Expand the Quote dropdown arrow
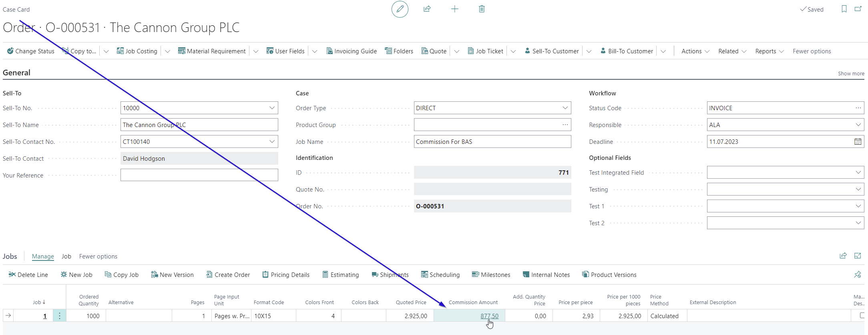The image size is (868, 335). pos(457,51)
